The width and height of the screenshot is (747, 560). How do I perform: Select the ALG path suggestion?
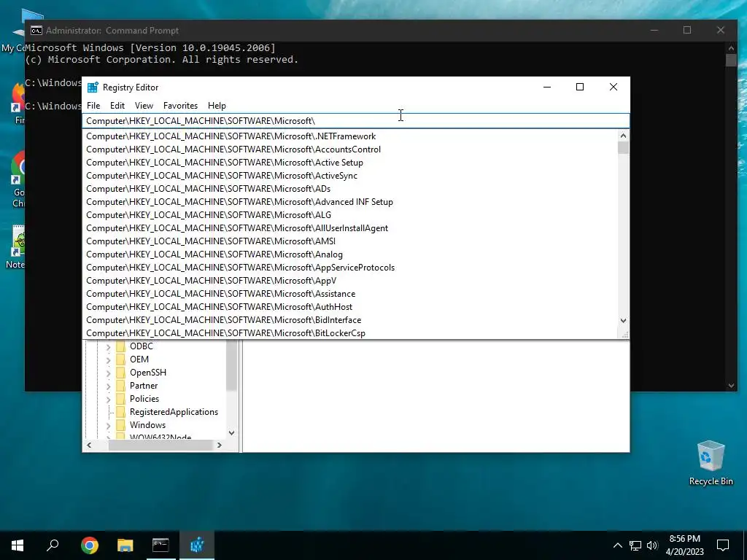pos(350,215)
